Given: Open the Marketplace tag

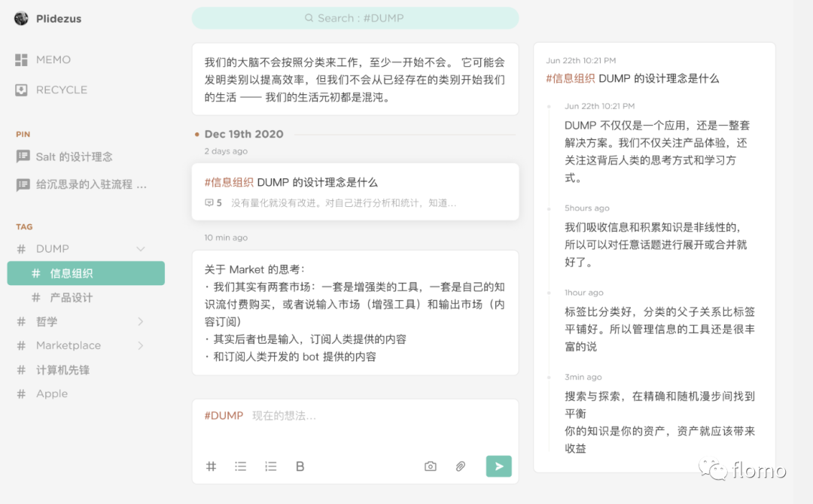Looking at the screenshot, I should click(x=69, y=345).
